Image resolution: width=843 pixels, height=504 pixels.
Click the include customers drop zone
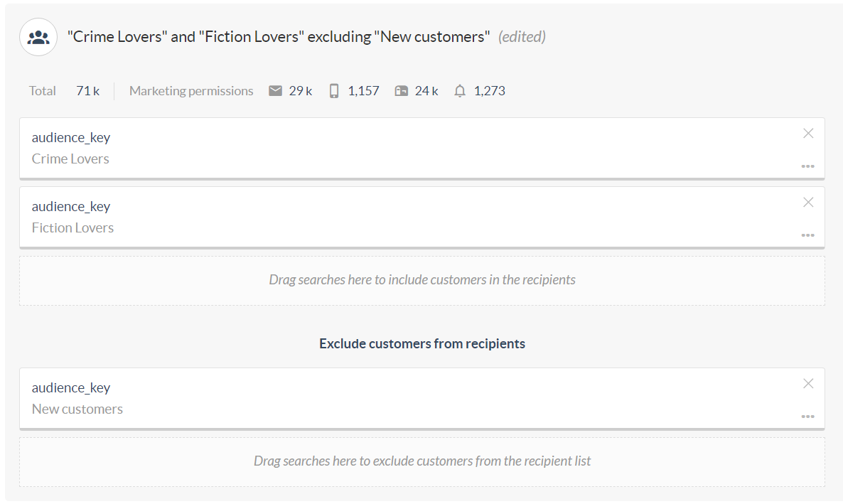(x=421, y=280)
